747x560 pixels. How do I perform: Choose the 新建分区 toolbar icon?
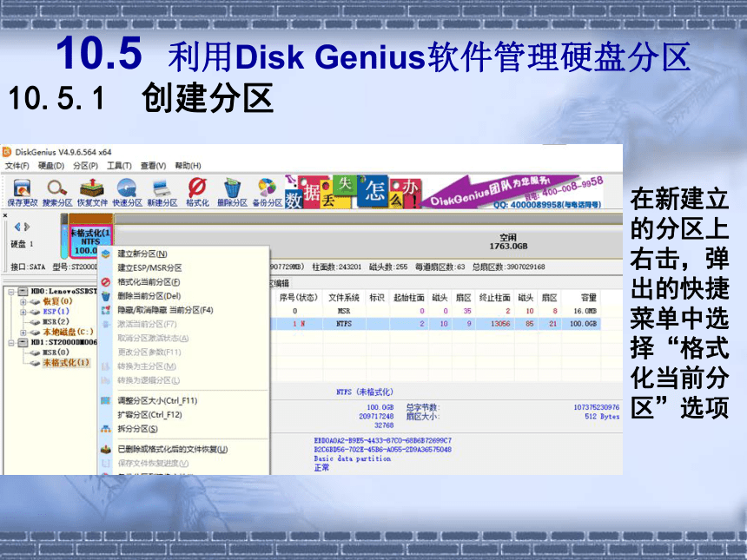coord(162,193)
